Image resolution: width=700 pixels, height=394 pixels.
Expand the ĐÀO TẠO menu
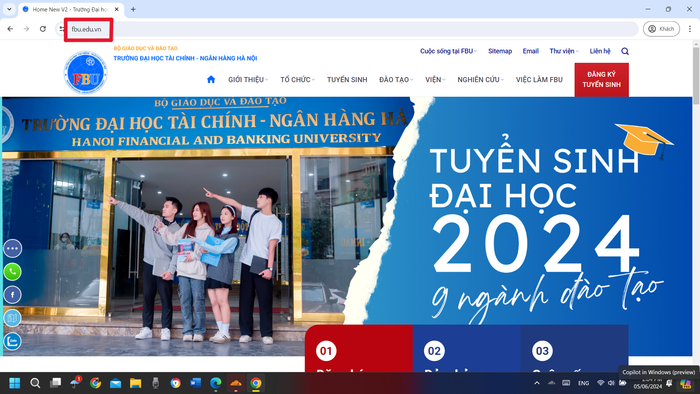pyautogui.click(x=396, y=79)
